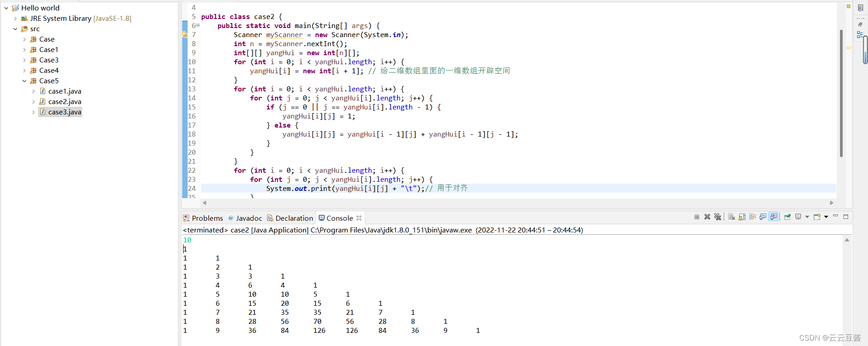Pin the Console with the pushpin icon
The width and height of the screenshot is (868, 346).
(787, 217)
